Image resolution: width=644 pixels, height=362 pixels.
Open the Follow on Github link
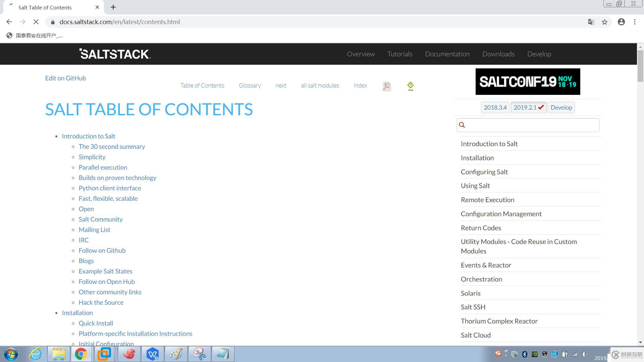[102, 250]
